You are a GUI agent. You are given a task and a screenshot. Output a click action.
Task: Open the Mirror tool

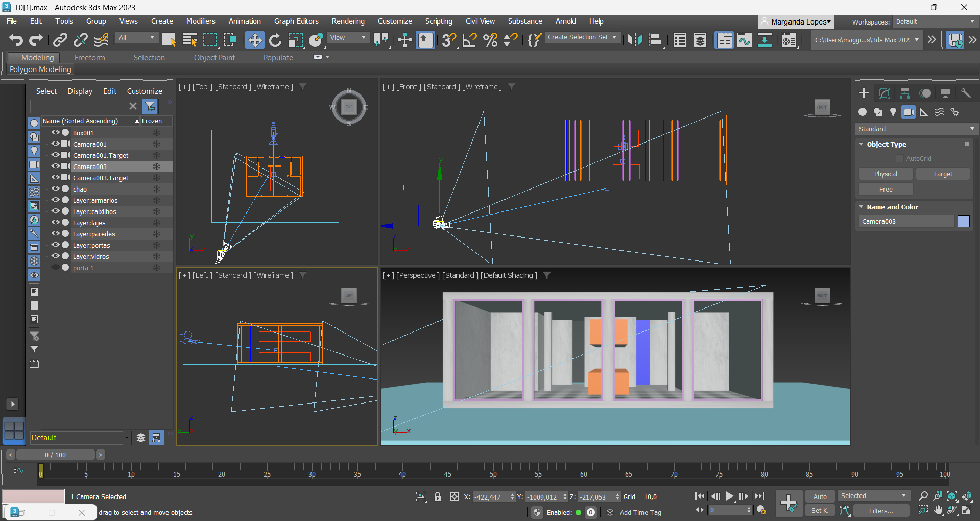pos(635,40)
